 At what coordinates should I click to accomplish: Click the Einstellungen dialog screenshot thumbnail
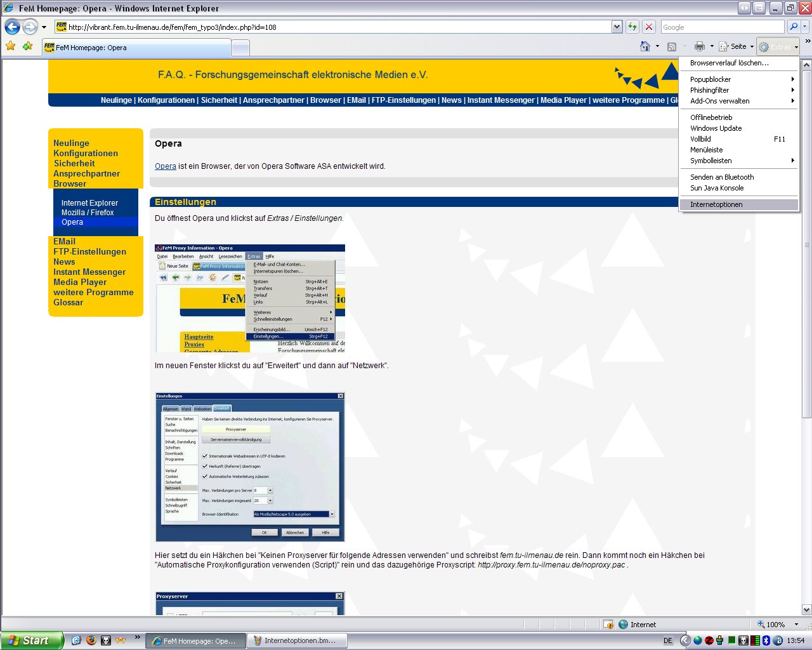click(250, 467)
